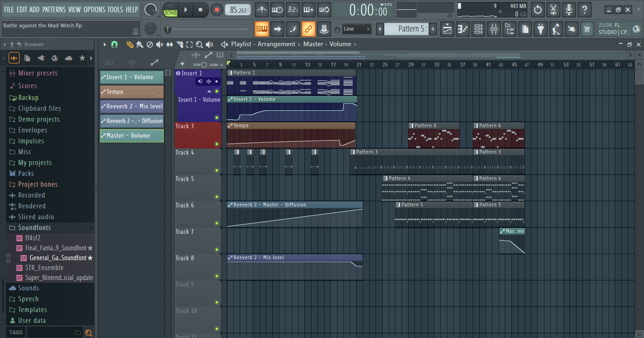Select the Slice tool in Playlist toolbar
Viewport: 644px width, 338px height.
[179, 44]
